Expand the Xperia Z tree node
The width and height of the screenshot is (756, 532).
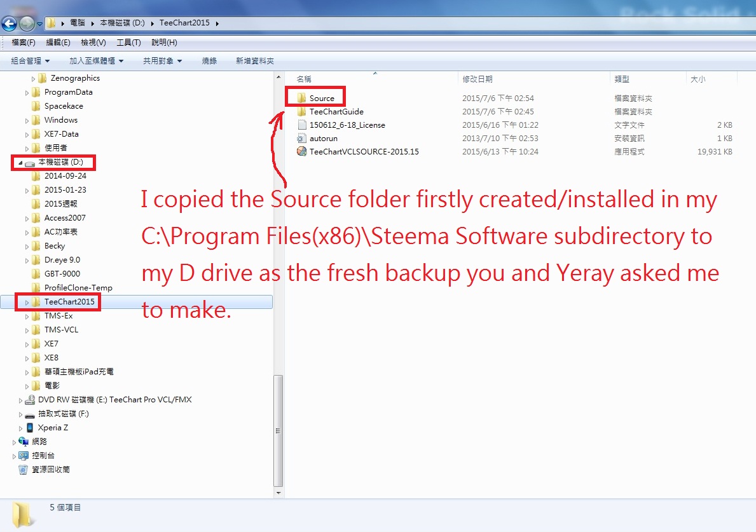(20, 428)
